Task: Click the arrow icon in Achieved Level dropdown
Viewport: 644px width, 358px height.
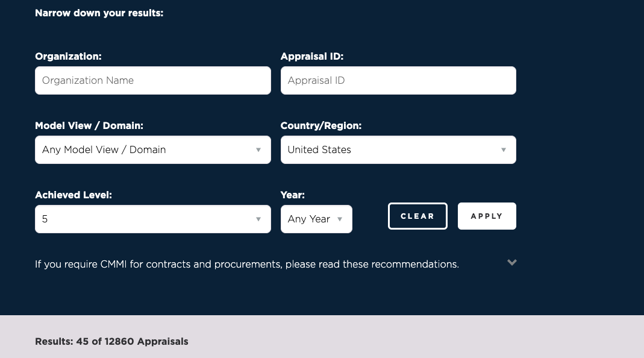Action: pyautogui.click(x=258, y=219)
